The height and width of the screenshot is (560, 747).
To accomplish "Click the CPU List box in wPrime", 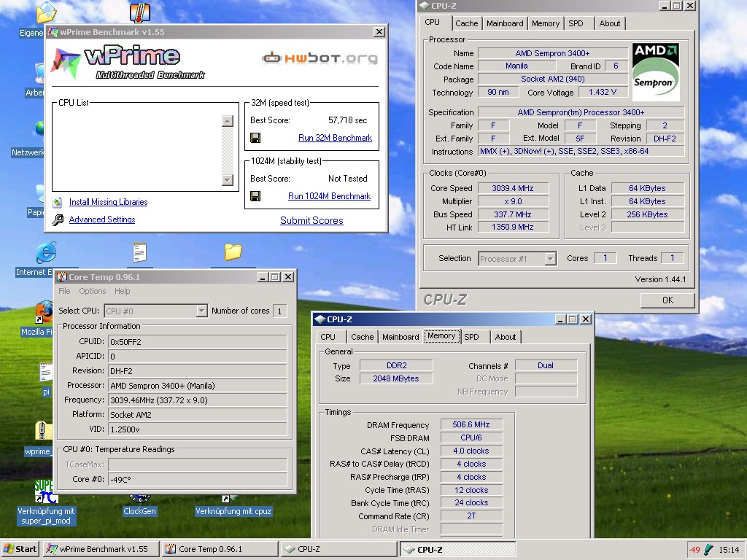I will tap(145, 147).
